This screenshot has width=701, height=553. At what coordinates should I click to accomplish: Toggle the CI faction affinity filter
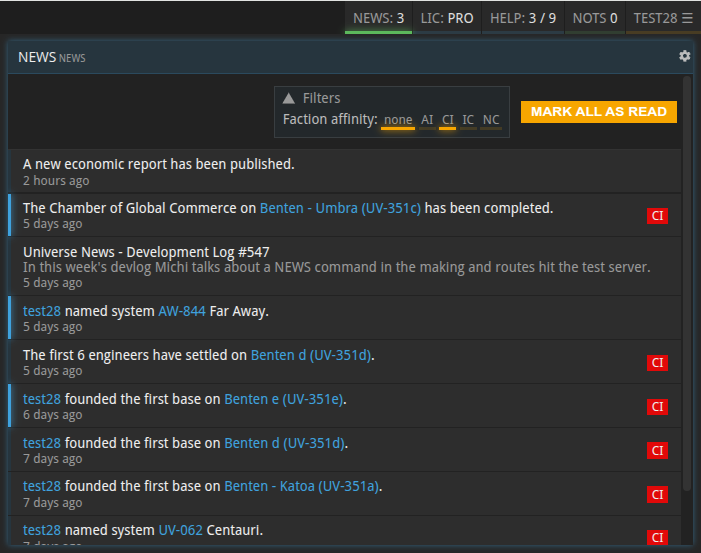click(x=448, y=120)
